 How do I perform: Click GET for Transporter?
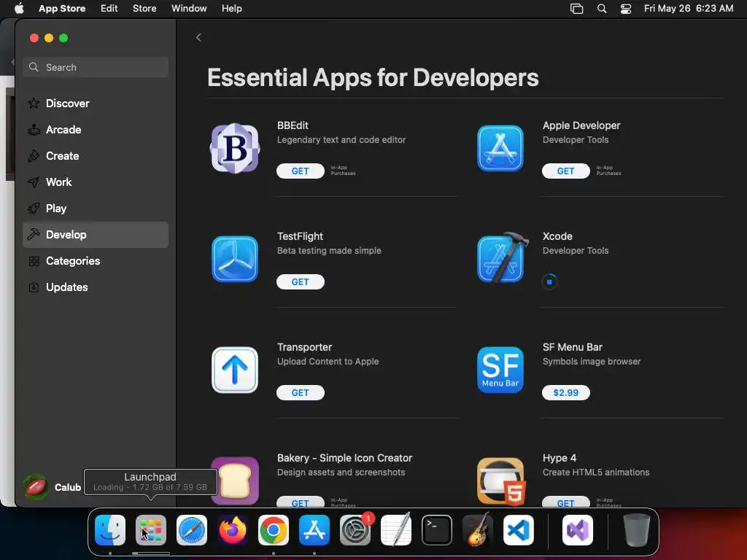point(300,393)
